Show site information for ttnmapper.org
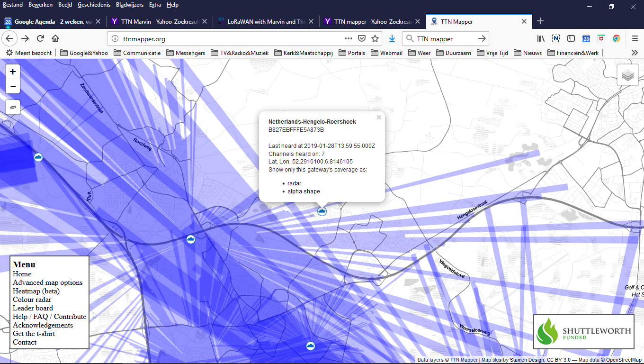Viewport: 644px width, 364px height. 115,39
